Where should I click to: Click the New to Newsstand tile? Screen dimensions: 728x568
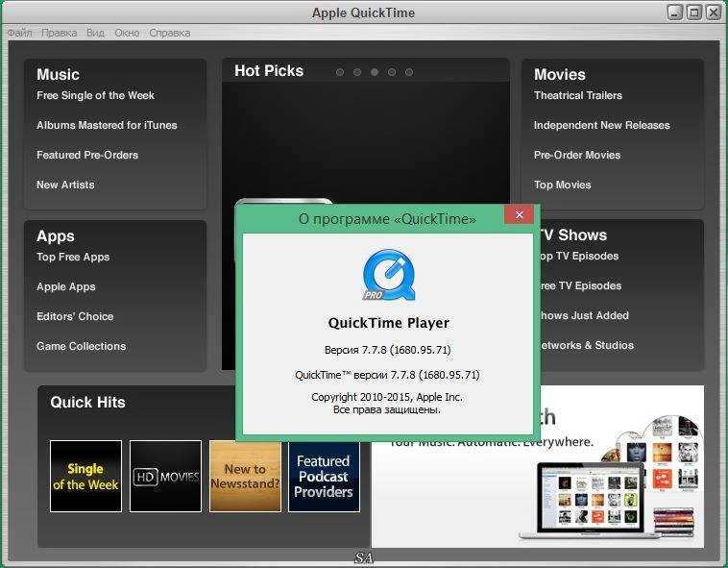(x=245, y=476)
